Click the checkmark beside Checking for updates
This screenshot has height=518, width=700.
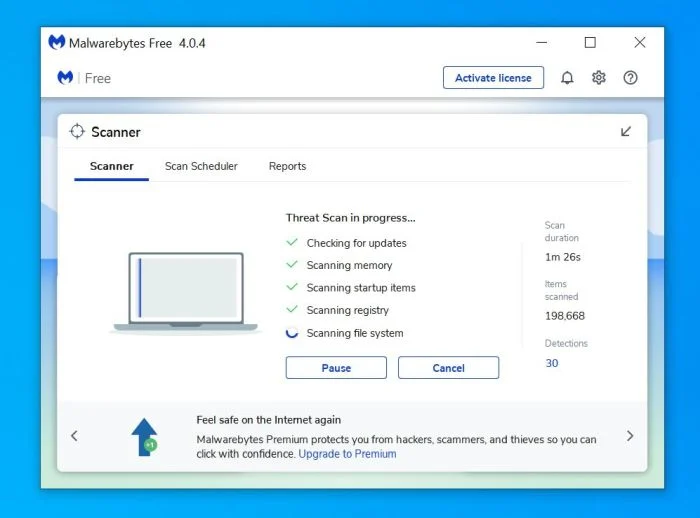pos(292,242)
